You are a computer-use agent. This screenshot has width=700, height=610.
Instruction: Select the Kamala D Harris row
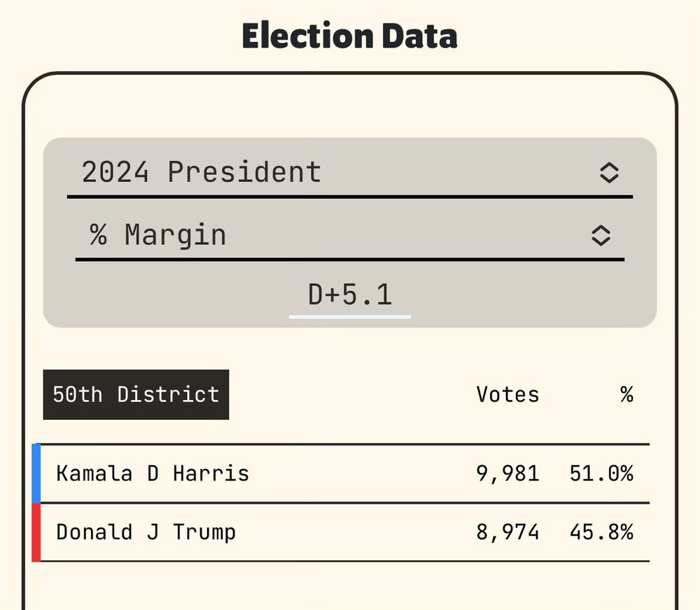coord(341,474)
